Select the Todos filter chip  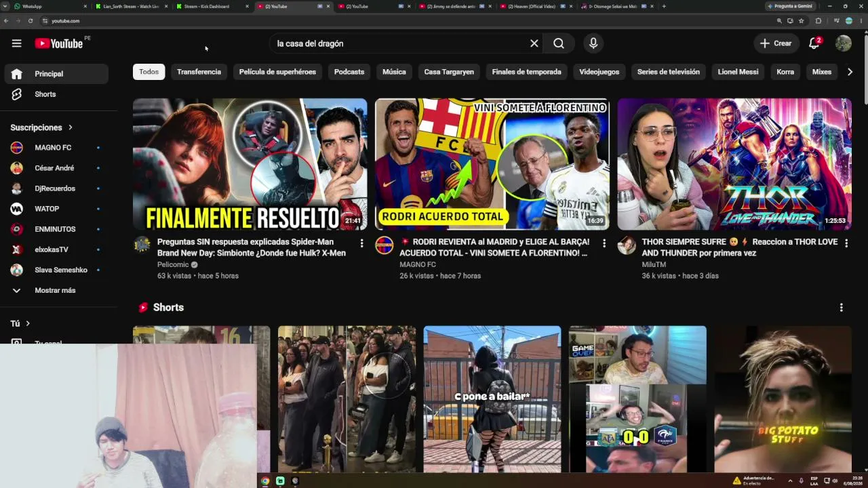(149, 72)
